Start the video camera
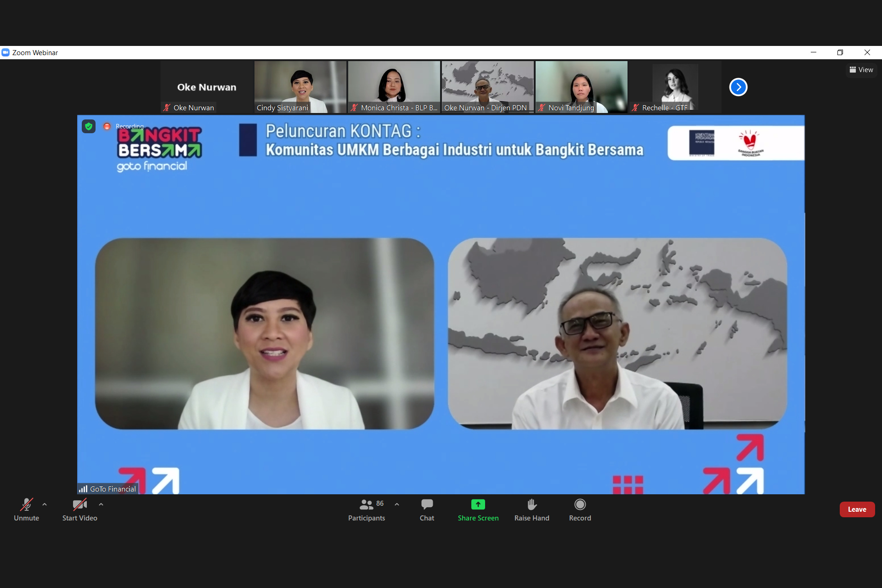882x588 pixels. tap(79, 509)
